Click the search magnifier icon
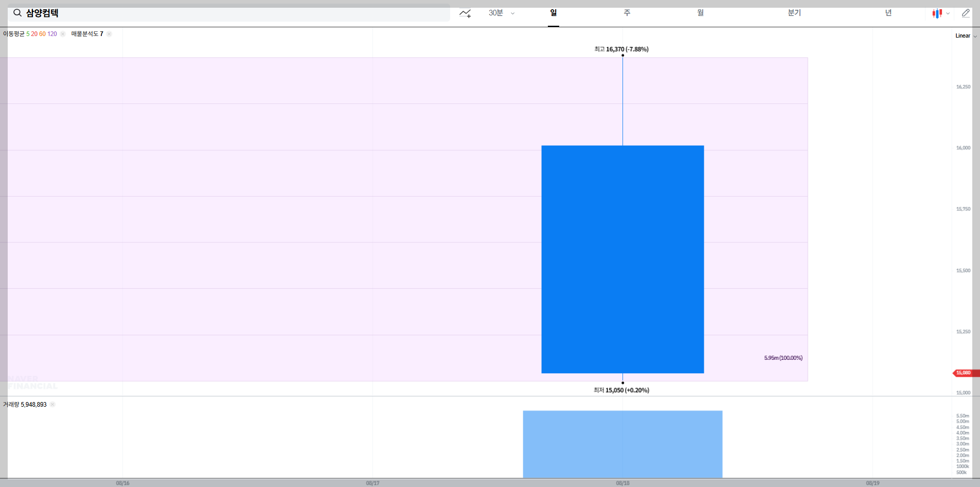Viewport: 980px width, 487px height. point(17,13)
